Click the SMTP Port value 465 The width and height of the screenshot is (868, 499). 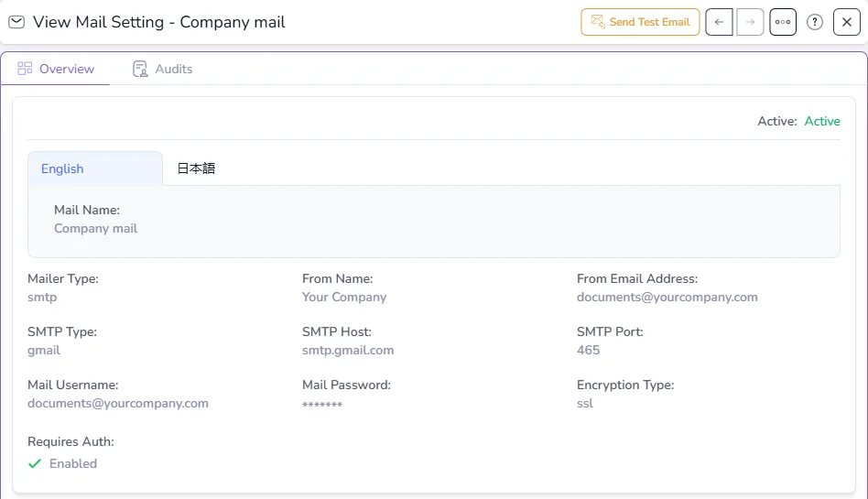(x=589, y=350)
